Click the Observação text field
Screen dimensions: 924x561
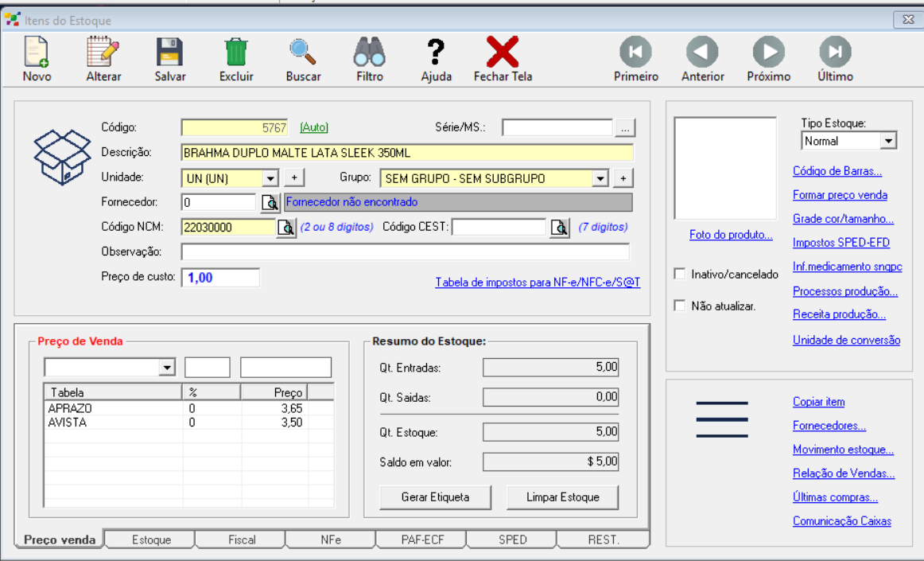tap(405, 252)
